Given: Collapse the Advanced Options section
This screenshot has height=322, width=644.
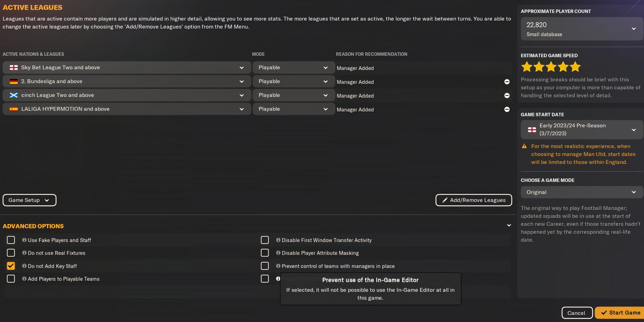Looking at the screenshot, I should click(509, 225).
